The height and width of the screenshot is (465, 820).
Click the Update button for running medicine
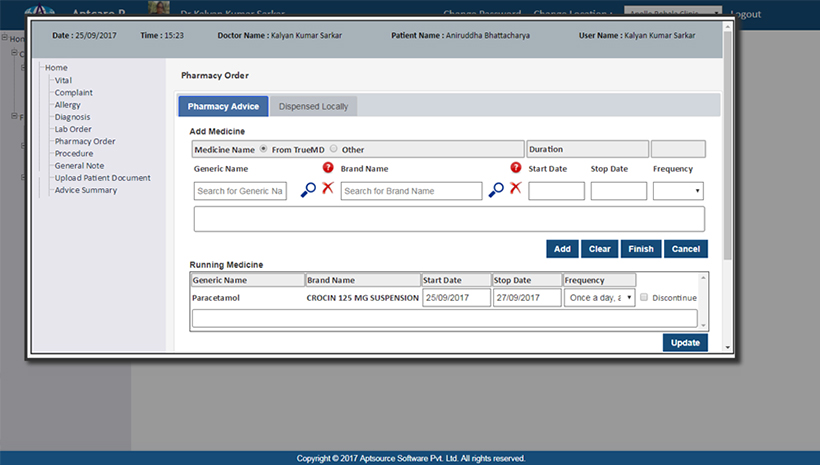click(x=685, y=343)
